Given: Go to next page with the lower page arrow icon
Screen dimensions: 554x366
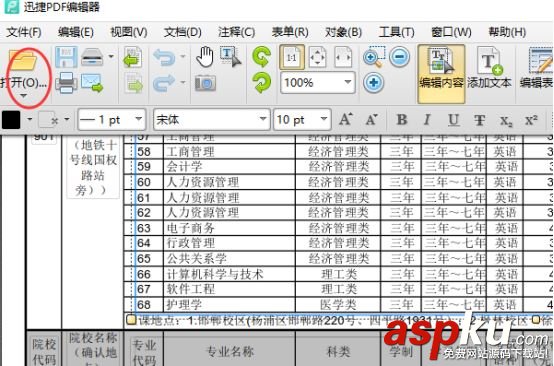Looking at the screenshot, I should (x=133, y=83).
